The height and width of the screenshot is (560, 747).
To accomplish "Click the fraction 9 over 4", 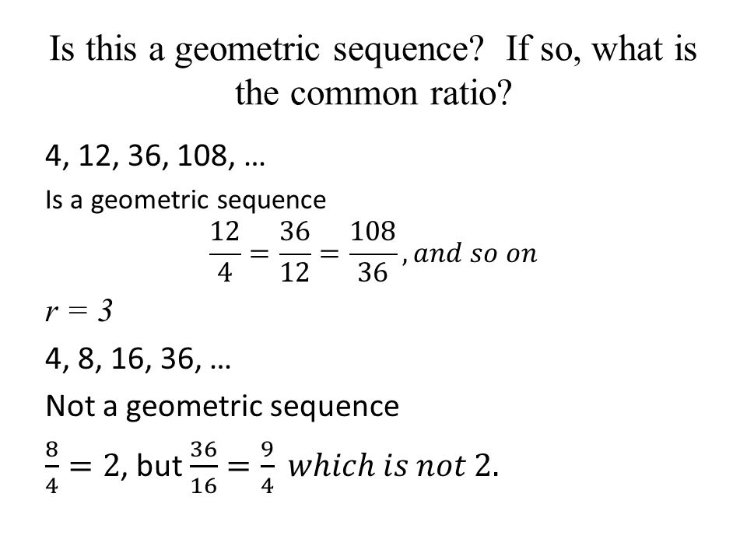I will point(267,467).
